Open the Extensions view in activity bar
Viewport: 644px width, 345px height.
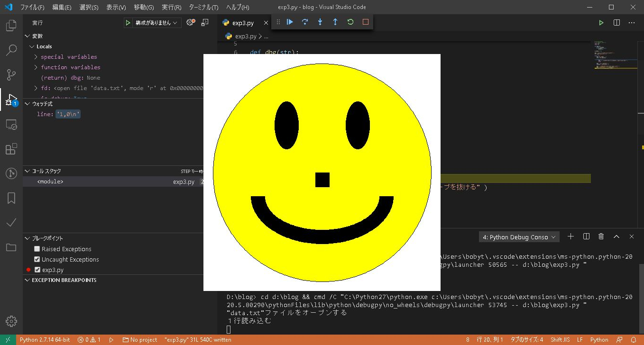tap(11, 149)
